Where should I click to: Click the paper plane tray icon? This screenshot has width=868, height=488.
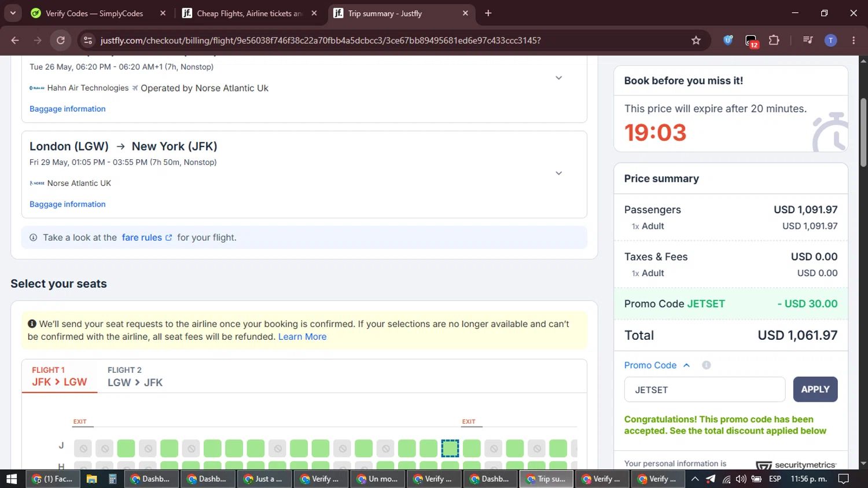(x=711, y=479)
